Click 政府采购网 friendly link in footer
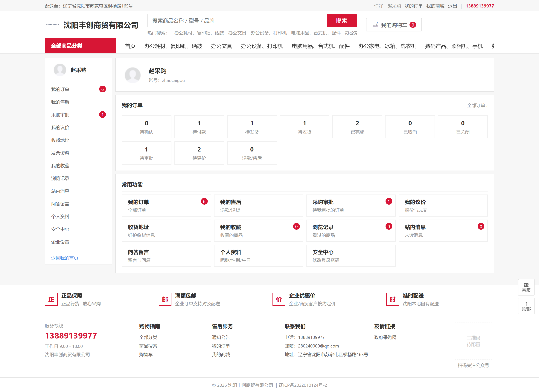This screenshot has height=392, width=539. click(x=385, y=337)
